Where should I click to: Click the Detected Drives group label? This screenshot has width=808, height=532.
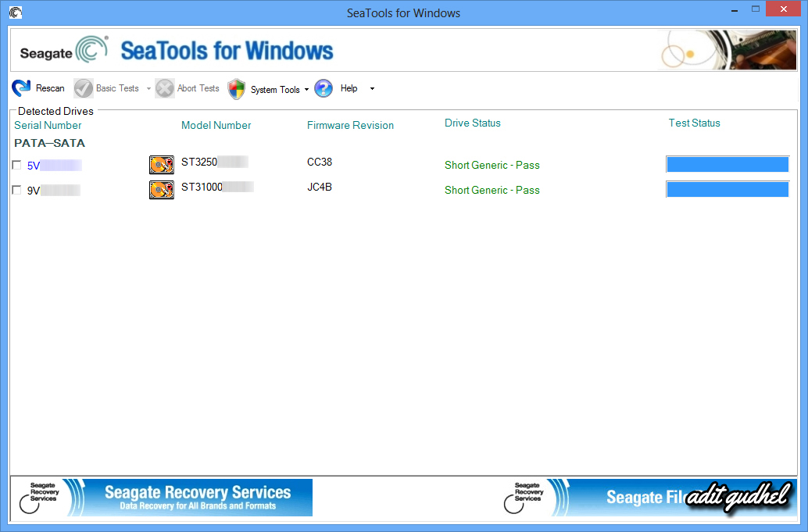pos(55,111)
